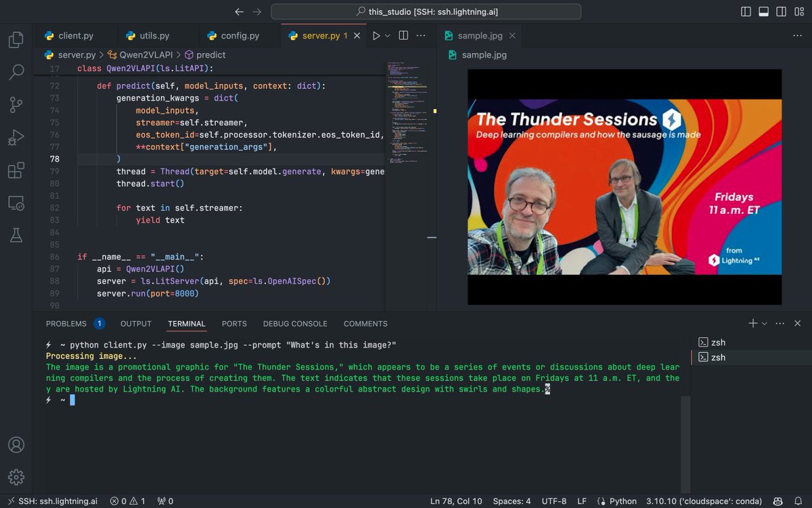Open the predict breadcrumb
Image resolution: width=812 pixels, height=508 pixels.
coord(205,55)
